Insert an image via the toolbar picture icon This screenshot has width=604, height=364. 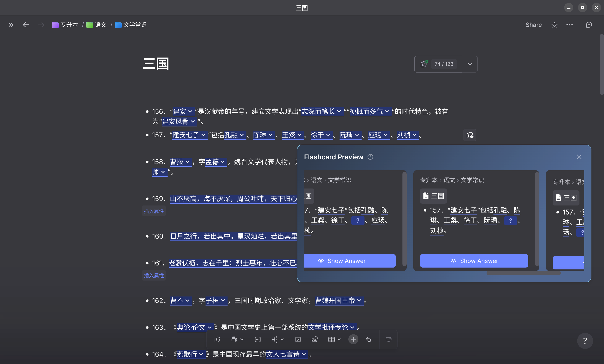pyautogui.click(x=315, y=339)
